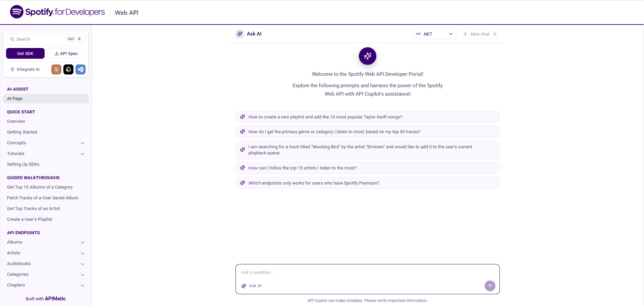
Task: Open VS Code integration icon
Action: click(x=80, y=69)
